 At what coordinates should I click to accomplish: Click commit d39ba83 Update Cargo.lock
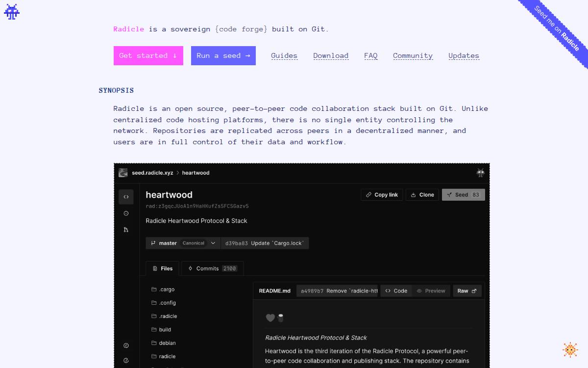click(x=265, y=243)
